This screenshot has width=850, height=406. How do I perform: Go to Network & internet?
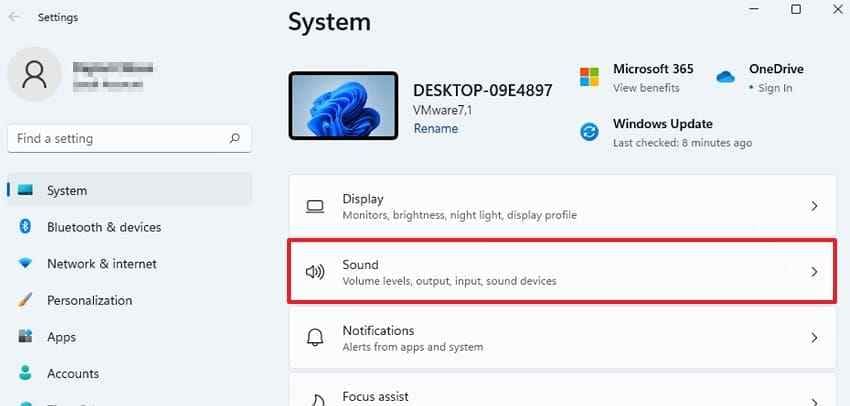point(129,263)
